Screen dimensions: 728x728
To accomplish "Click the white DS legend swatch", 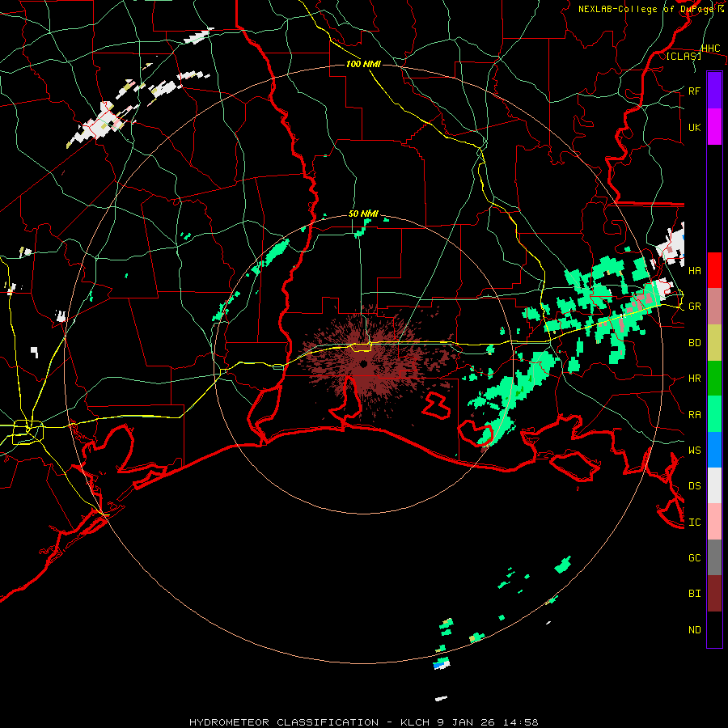I will 714,485.
